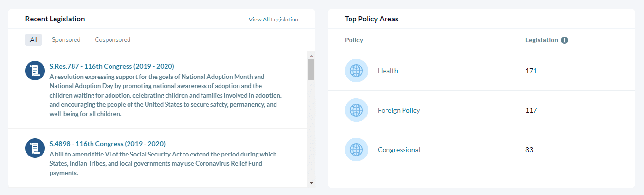Open S.4898 - 116th Congress link
This screenshot has width=644, height=195.
tap(108, 144)
